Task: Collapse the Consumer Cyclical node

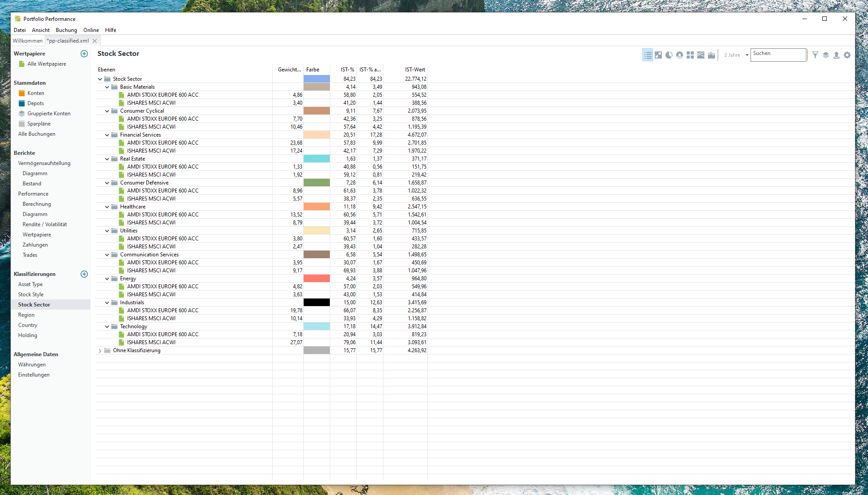Action: [x=107, y=111]
